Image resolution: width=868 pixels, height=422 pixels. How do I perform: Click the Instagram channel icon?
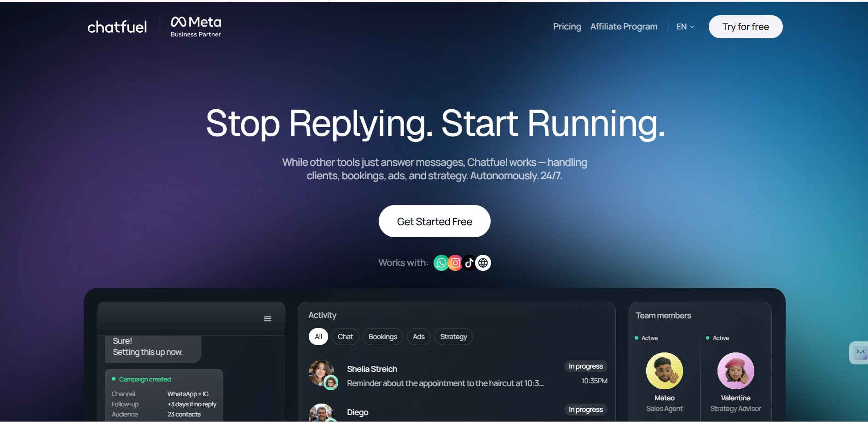pos(455,263)
